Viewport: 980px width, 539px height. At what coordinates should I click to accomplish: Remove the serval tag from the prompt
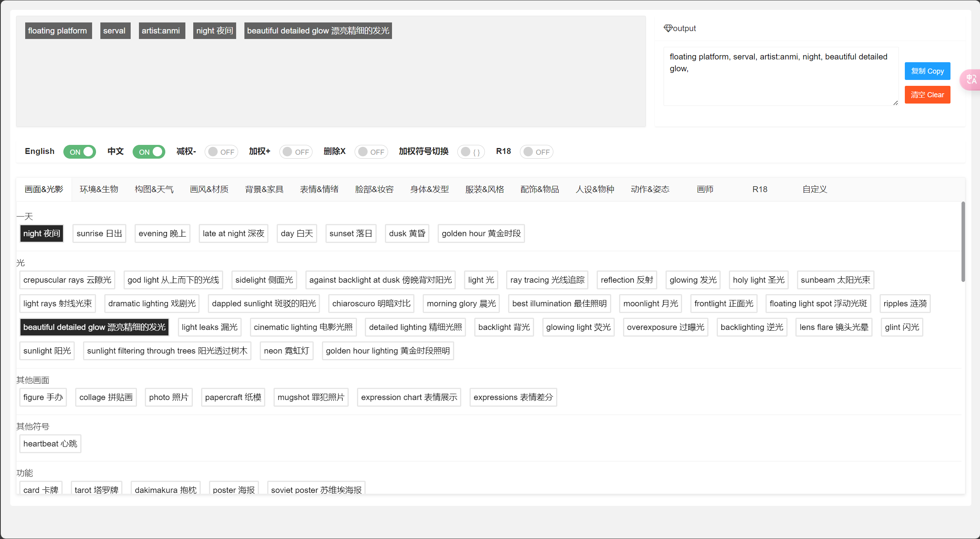coord(114,31)
